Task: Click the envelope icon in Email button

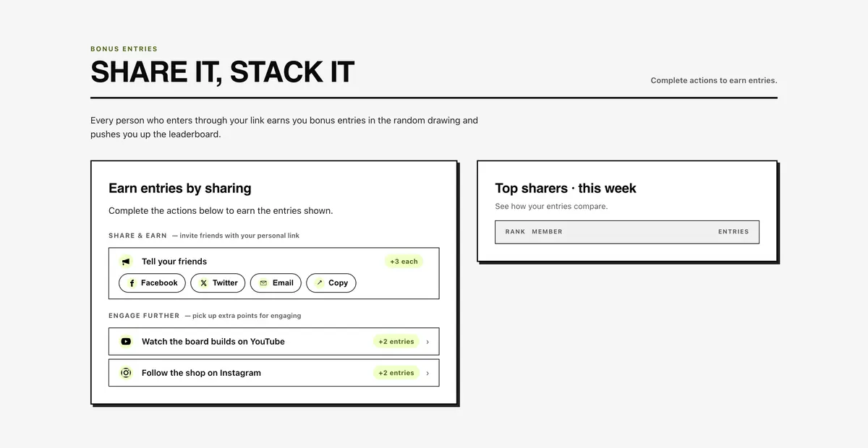Action: (x=263, y=283)
